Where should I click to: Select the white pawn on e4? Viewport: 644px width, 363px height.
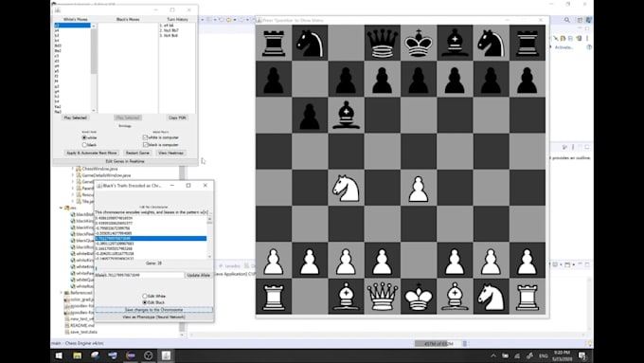pyautogui.click(x=418, y=189)
